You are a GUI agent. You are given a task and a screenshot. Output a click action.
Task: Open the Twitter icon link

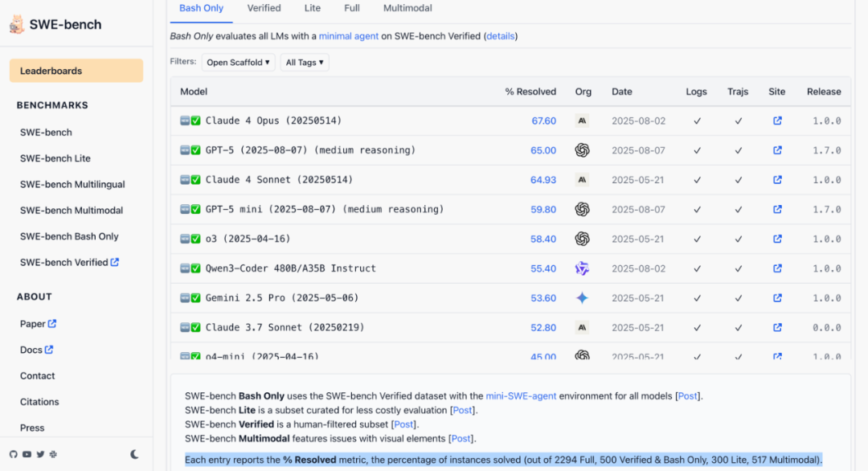(40, 454)
